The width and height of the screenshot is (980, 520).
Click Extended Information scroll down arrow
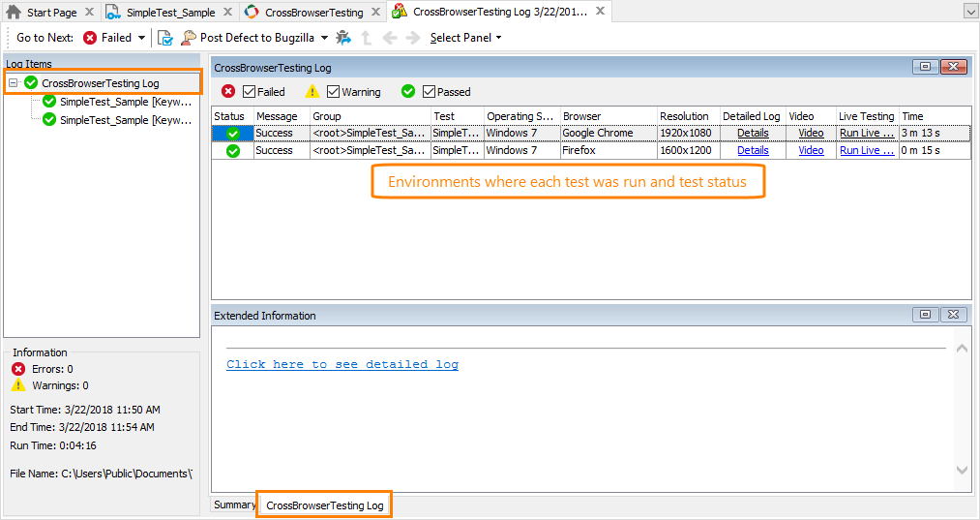(963, 470)
